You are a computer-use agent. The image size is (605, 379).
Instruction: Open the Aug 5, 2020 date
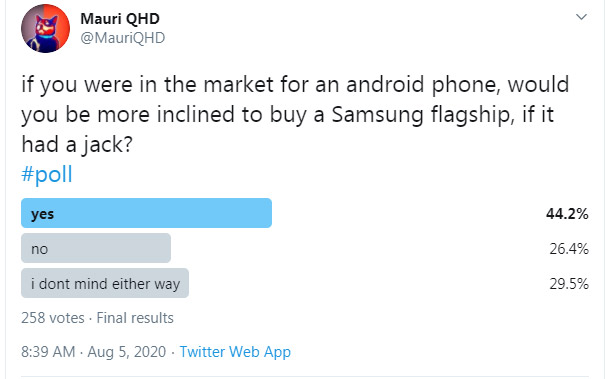pos(127,352)
